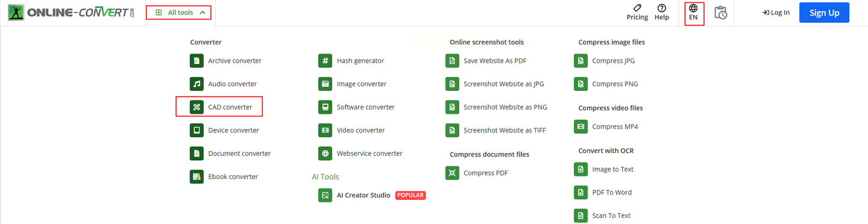
Task: Select the Hash generator icon
Action: (325, 61)
